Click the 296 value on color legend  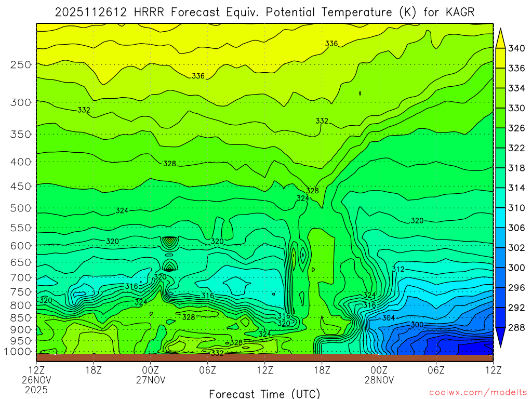(516, 288)
